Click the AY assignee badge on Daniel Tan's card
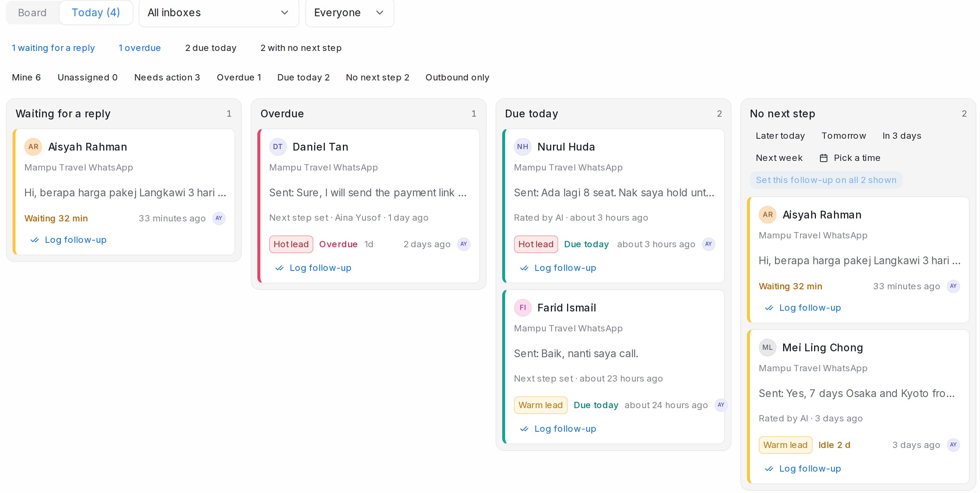This screenshot has width=980, height=493. tap(463, 244)
